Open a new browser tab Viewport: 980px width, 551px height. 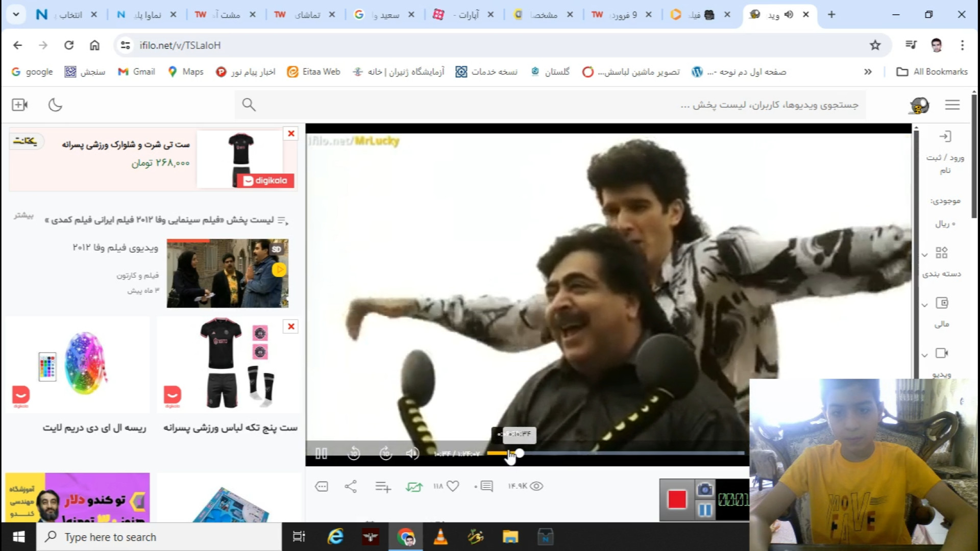(831, 14)
